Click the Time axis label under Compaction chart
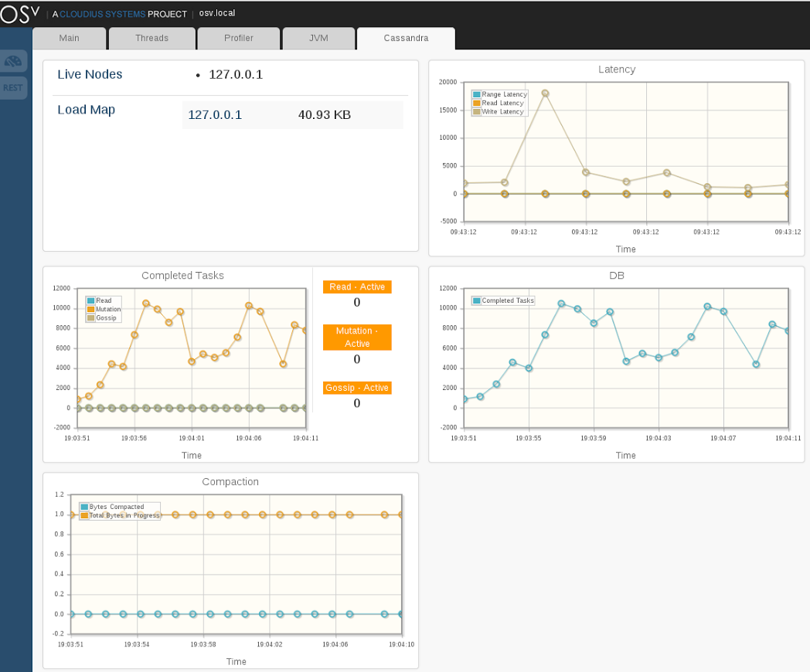This screenshot has width=810, height=672. point(236,662)
